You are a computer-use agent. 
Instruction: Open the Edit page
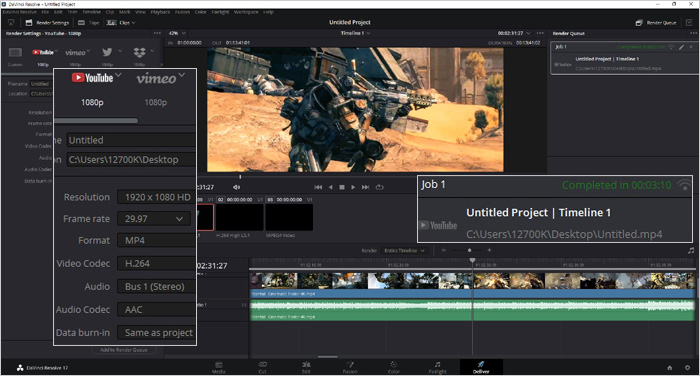[306, 367]
